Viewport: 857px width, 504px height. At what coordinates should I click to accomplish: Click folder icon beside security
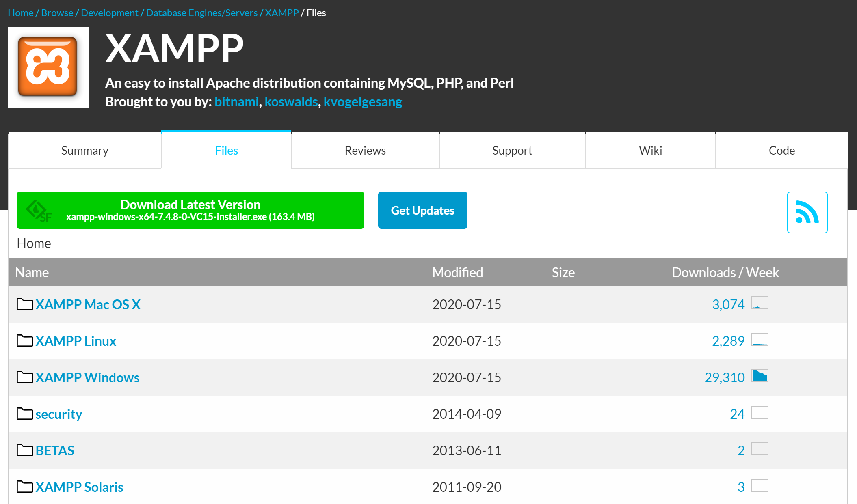[x=24, y=414]
